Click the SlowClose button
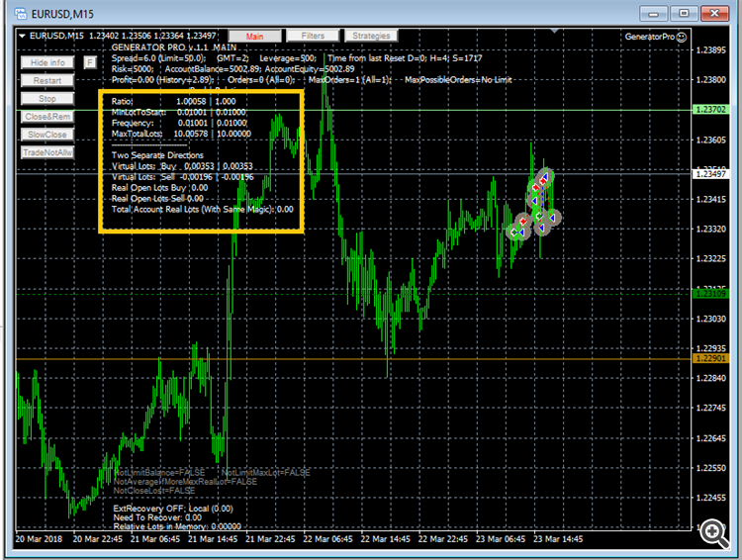The width and height of the screenshot is (742, 560). point(47,135)
